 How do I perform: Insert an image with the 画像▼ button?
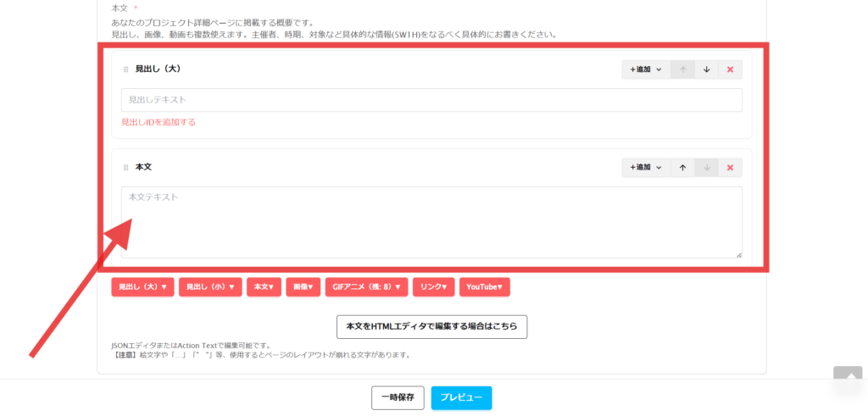point(303,287)
